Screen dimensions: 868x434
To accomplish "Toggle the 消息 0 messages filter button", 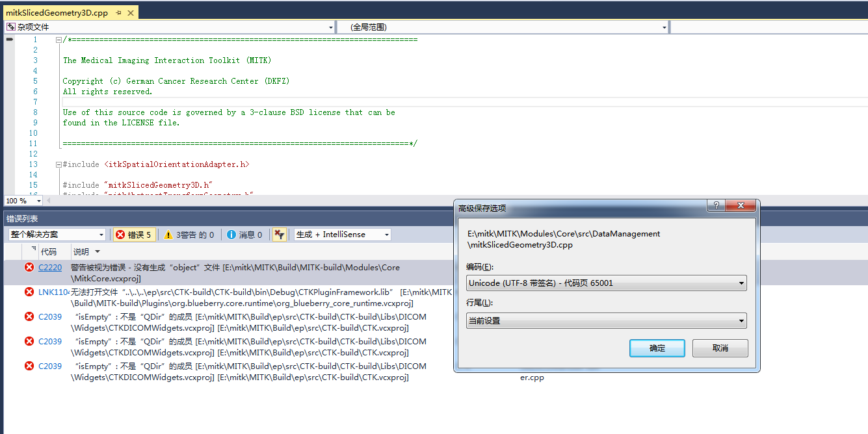I will 244,234.
